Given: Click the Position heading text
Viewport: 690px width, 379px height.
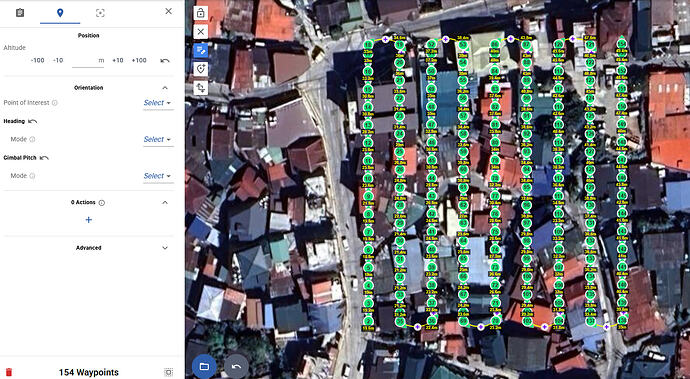Looking at the screenshot, I should tap(88, 35).
